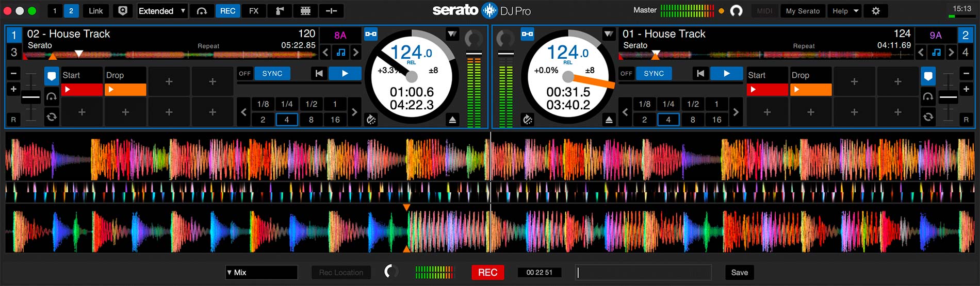Image resolution: width=980 pixels, height=286 pixels.
Task: Open the Mix recording source dropdown
Action: (262, 272)
